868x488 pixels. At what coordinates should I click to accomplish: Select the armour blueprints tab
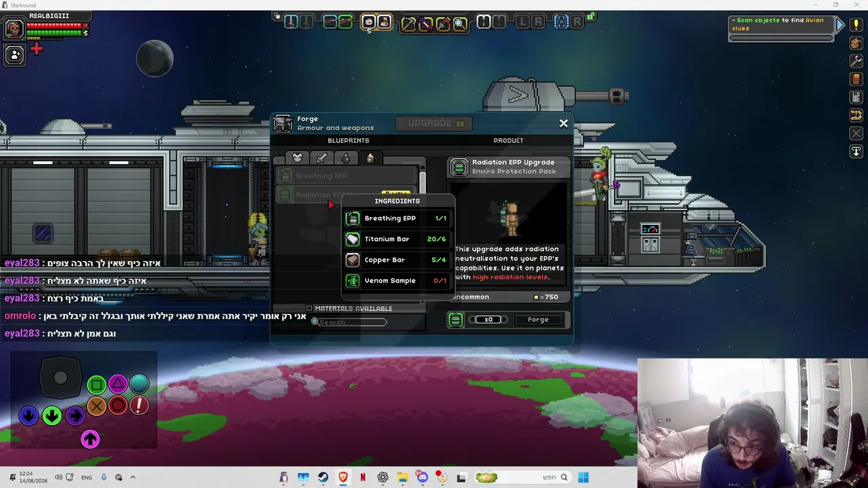pos(297,158)
